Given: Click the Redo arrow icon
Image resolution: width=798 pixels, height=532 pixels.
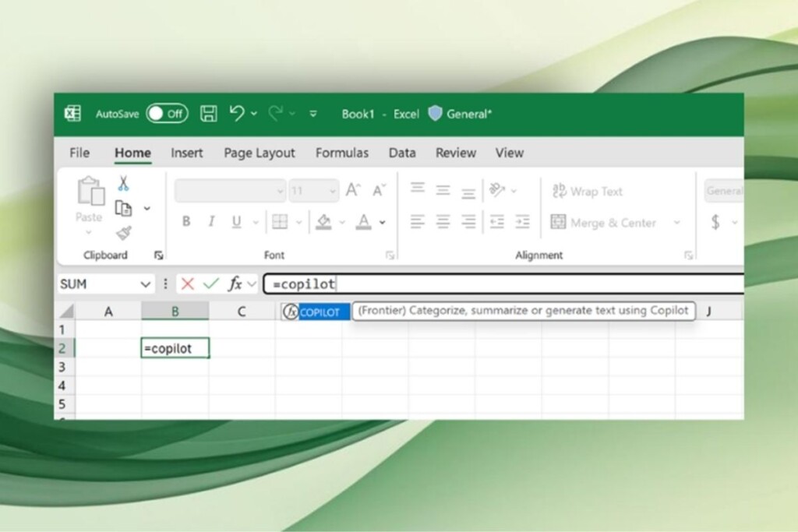Looking at the screenshot, I should 275,113.
